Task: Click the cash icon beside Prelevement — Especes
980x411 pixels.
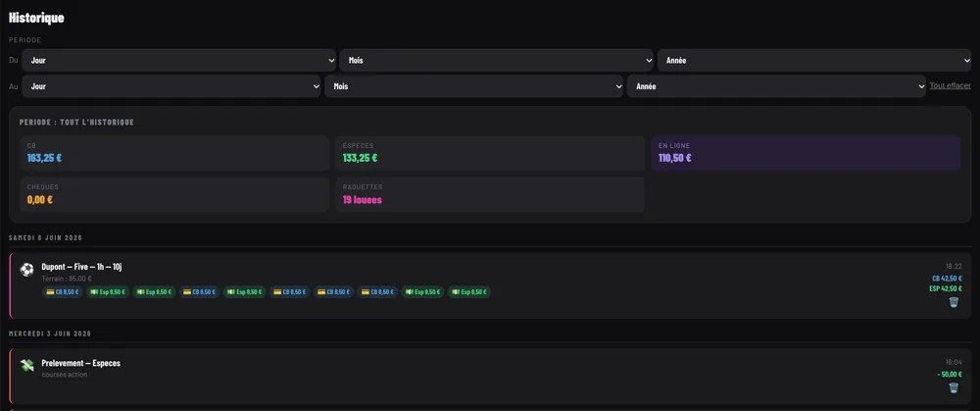Action: pyautogui.click(x=26, y=365)
